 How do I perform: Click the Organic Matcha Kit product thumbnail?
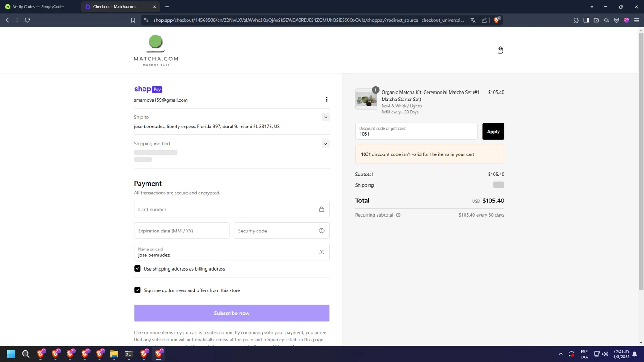pyautogui.click(x=366, y=100)
